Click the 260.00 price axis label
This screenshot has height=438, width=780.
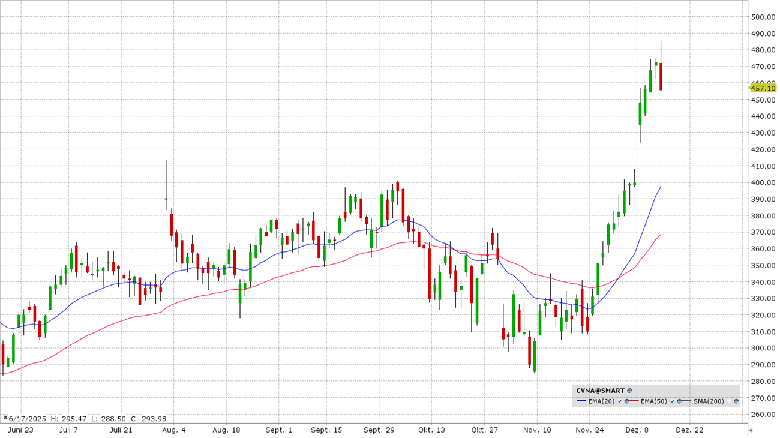point(764,414)
